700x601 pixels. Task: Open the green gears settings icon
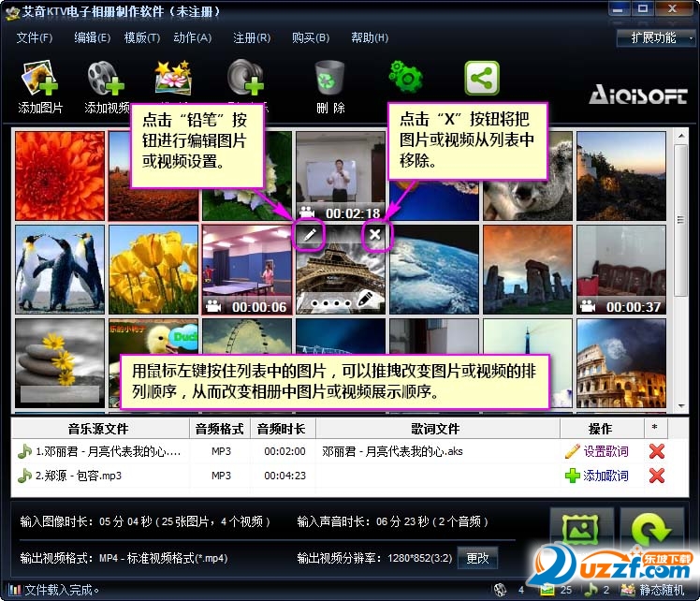405,77
